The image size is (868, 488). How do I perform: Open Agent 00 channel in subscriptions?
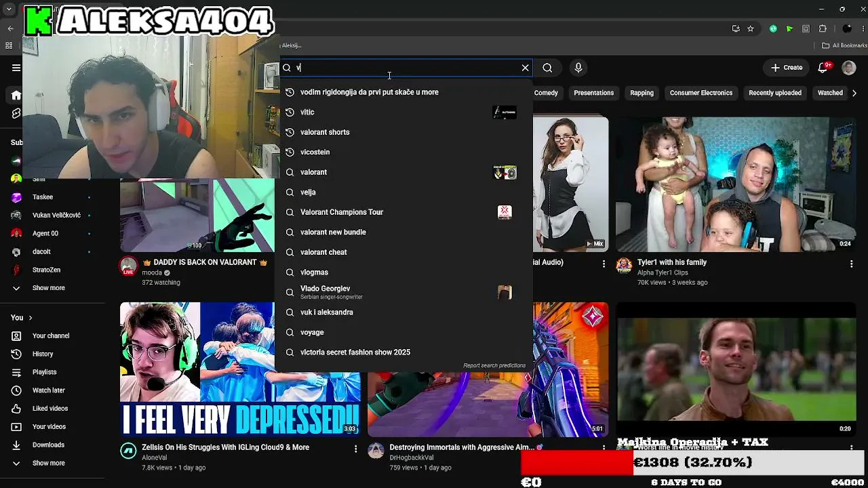(45, 234)
